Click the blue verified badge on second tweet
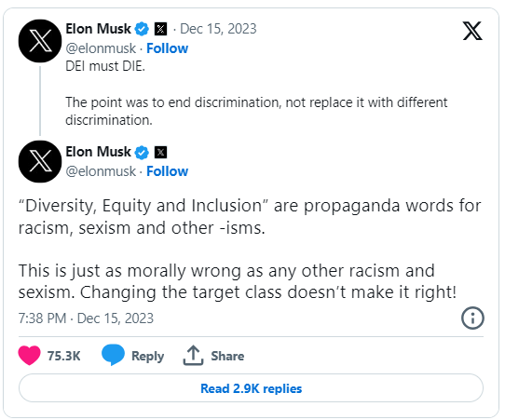505x420 pixels. tap(142, 152)
